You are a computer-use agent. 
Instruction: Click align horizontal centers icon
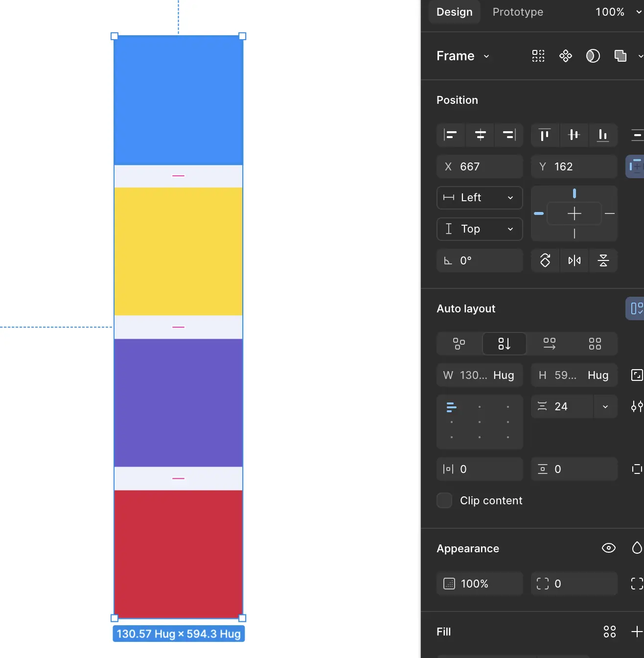pyautogui.click(x=480, y=135)
